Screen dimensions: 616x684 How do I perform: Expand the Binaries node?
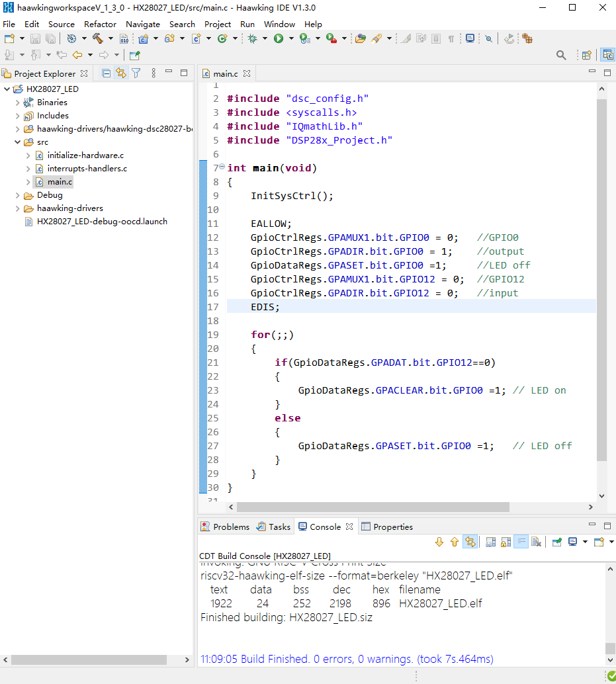pyautogui.click(x=17, y=103)
